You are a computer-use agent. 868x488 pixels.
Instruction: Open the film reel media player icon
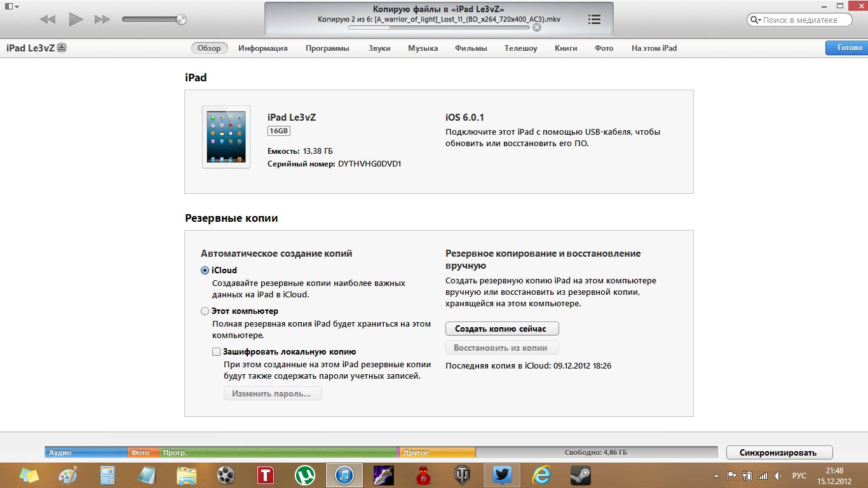(x=226, y=475)
